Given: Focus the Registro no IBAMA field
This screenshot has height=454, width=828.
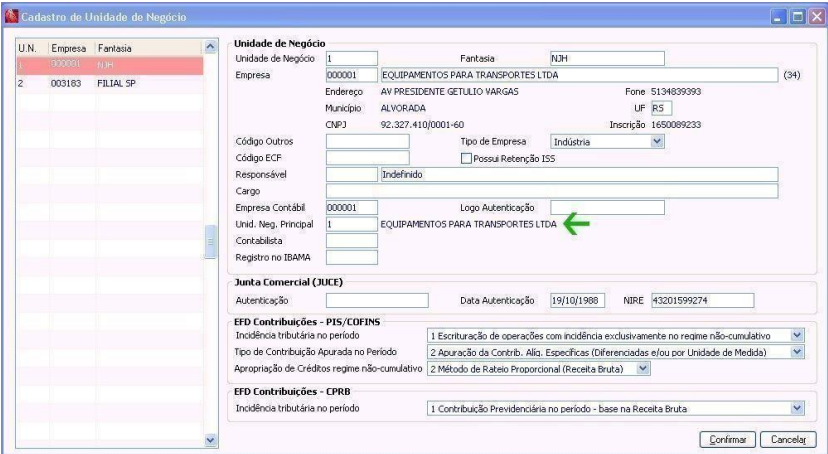Looking at the screenshot, I should click(352, 258).
